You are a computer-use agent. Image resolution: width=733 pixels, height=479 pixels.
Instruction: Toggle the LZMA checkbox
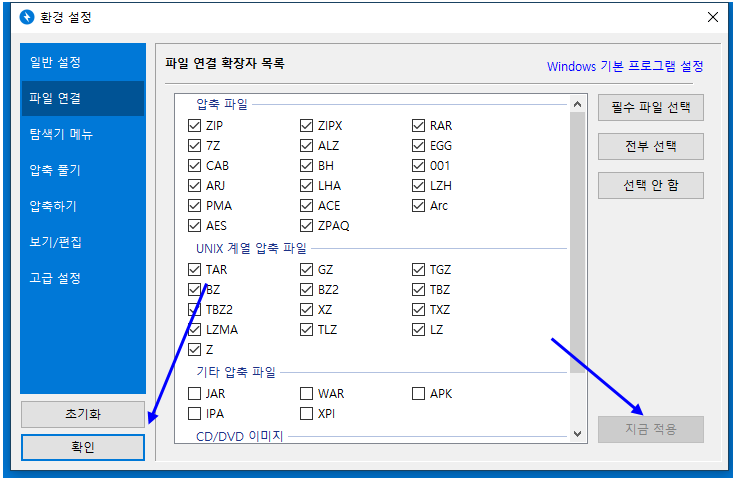(x=194, y=330)
